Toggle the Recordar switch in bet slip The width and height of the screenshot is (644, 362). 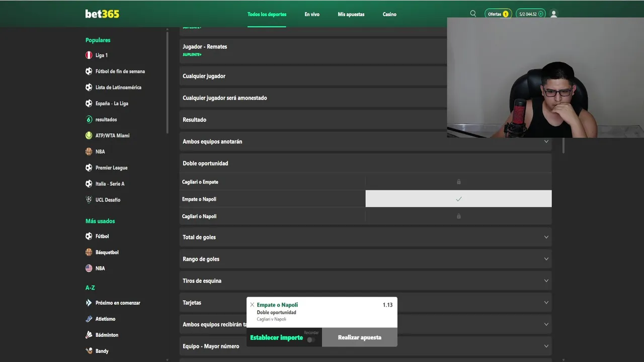click(310, 340)
